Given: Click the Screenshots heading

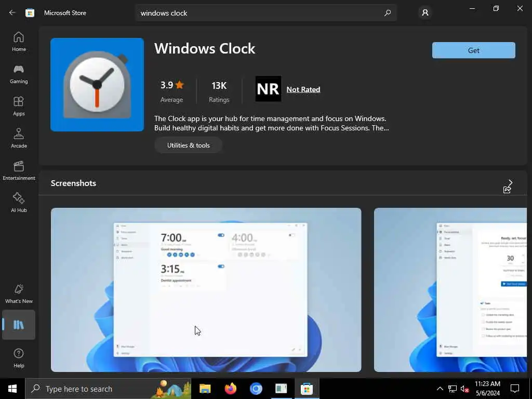Looking at the screenshot, I should (73, 183).
